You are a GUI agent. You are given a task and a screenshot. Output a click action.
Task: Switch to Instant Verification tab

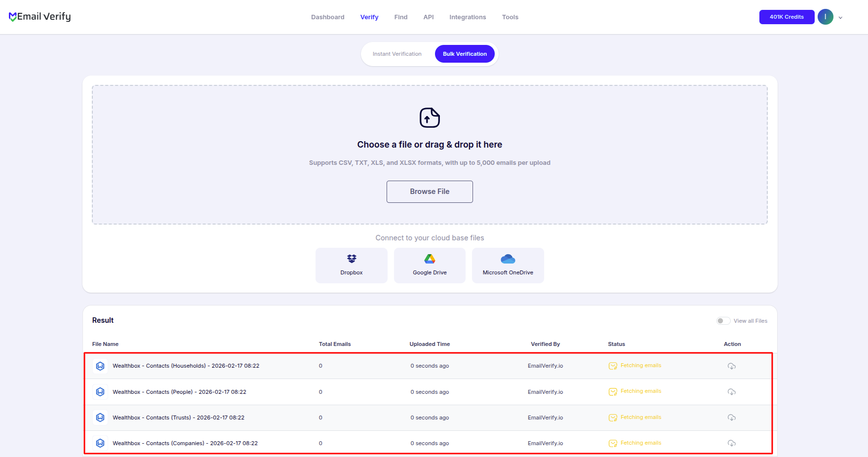pyautogui.click(x=397, y=54)
